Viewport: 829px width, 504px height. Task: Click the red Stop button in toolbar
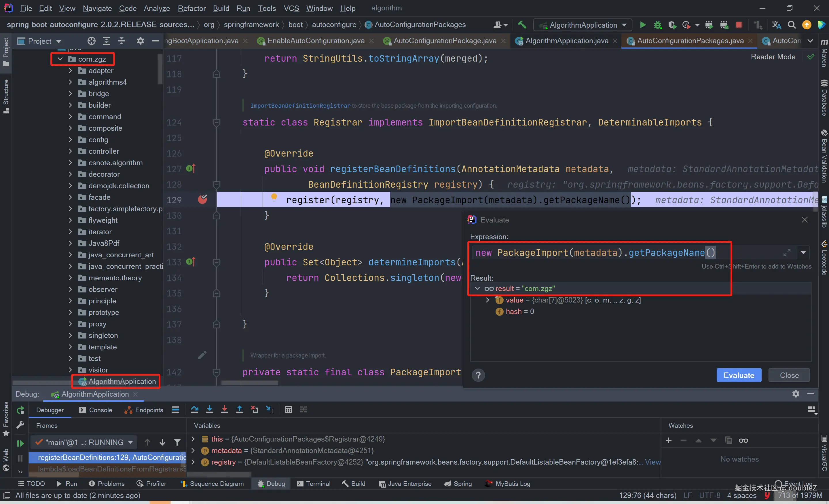click(739, 25)
